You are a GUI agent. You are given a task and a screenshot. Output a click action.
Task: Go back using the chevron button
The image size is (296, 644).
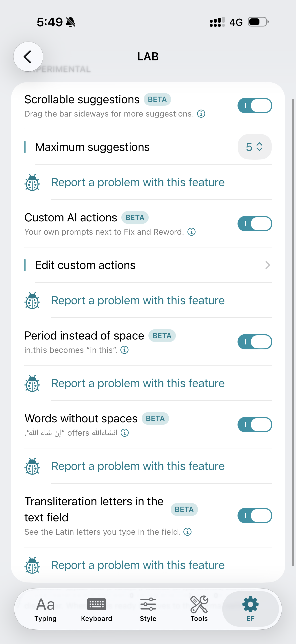(x=28, y=57)
